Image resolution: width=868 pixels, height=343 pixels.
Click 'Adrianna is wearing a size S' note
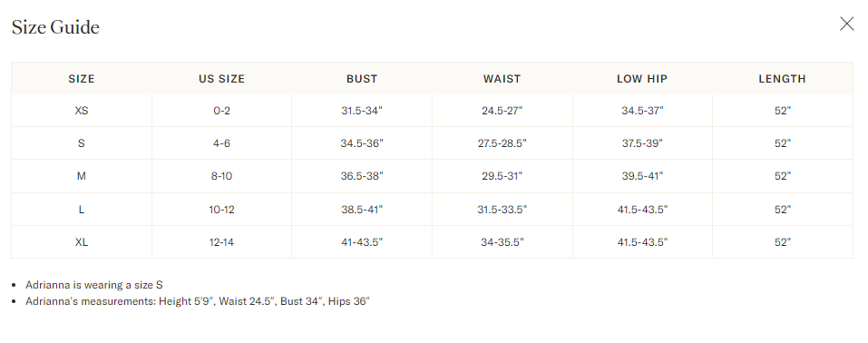[x=94, y=285]
